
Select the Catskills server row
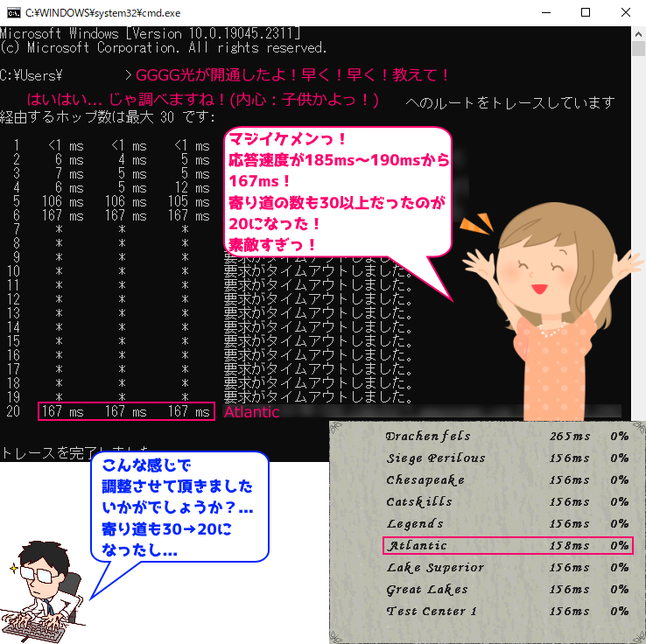tap(507, 501)
